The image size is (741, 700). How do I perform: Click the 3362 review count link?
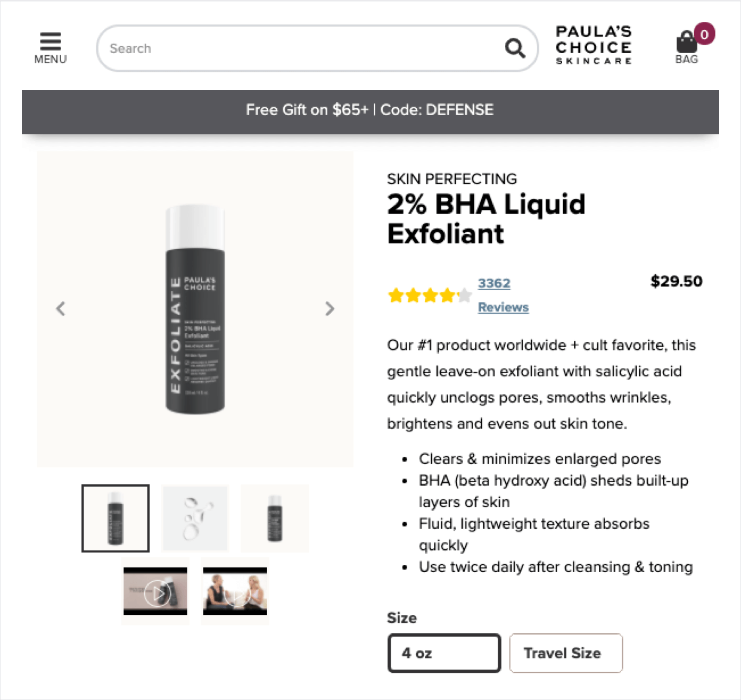[494, 283]
